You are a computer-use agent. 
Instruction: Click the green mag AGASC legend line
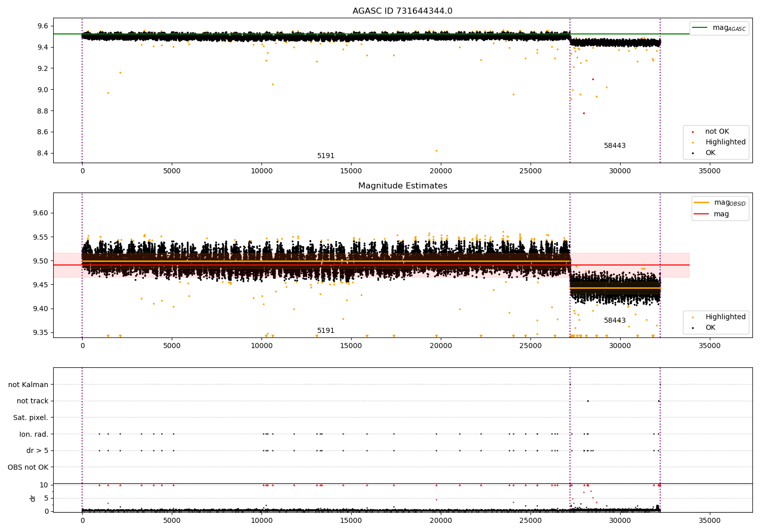[700, 28]
